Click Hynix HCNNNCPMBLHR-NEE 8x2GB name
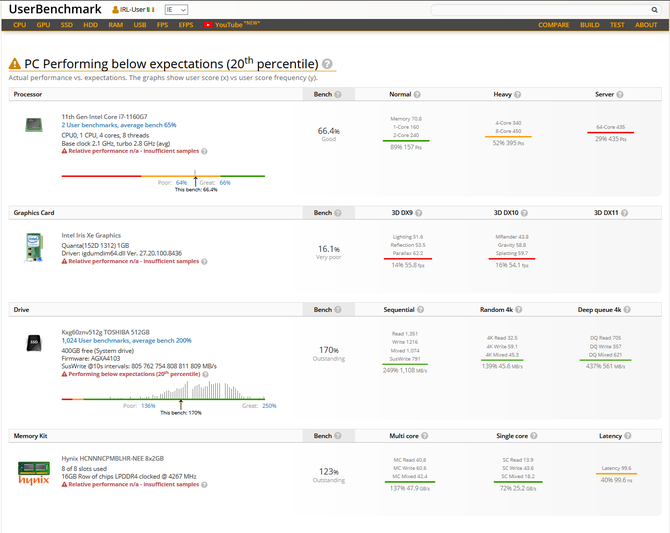The width and height of the screenshot is (670, 533). pos(112,458)
